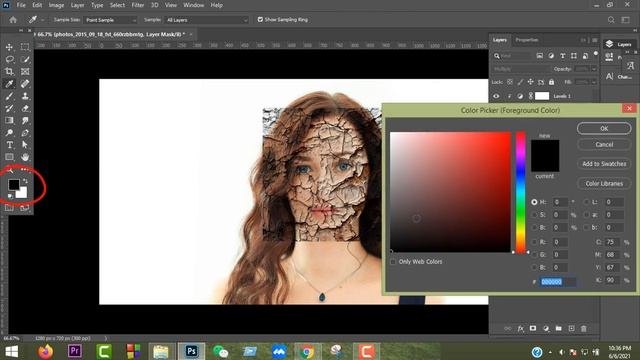Open Layers panel flyout menu
Image resolution: width=640 pixels, height=360 pixels.
coord(595,40)
